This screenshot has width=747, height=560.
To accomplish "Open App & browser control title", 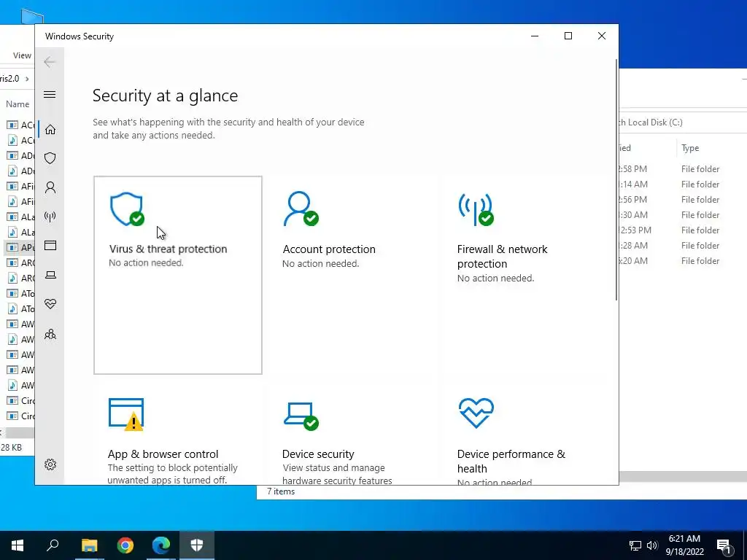I will 163,454.
